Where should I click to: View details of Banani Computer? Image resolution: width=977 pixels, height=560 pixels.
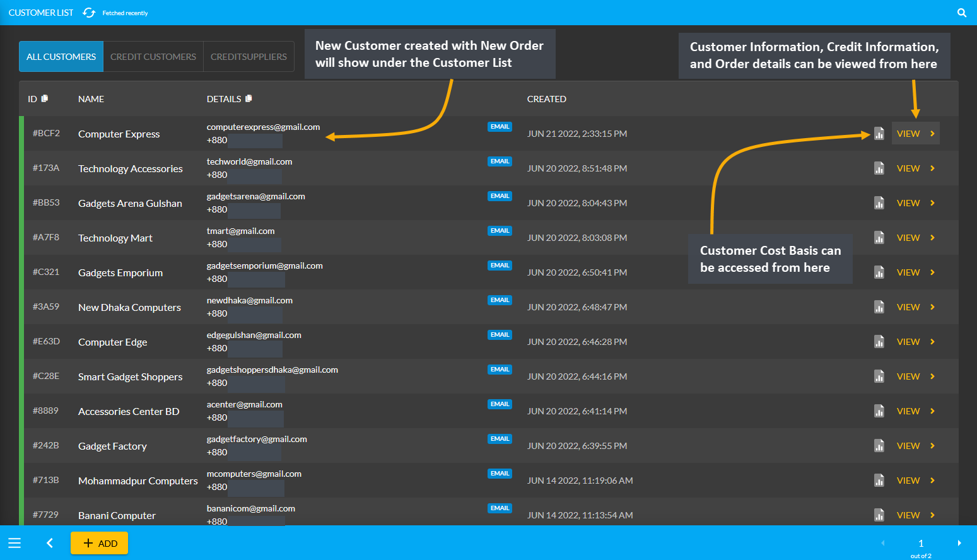(915, 515)
